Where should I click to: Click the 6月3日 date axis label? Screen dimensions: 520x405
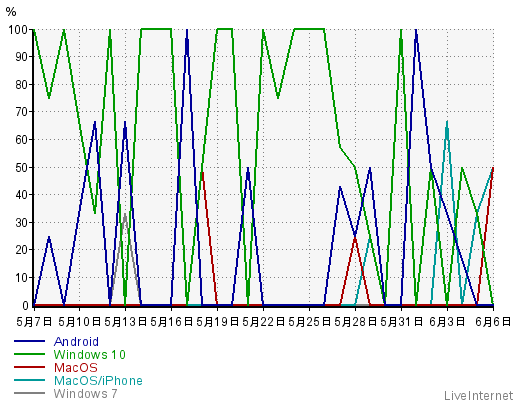tap(447, 322)
